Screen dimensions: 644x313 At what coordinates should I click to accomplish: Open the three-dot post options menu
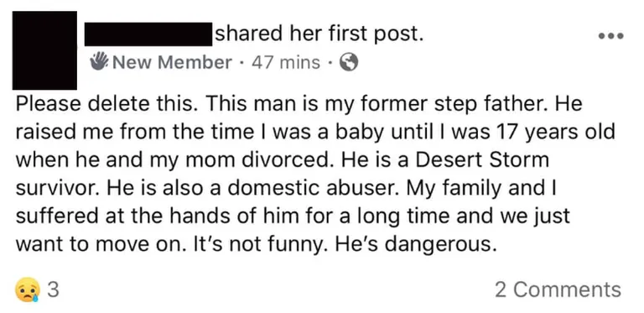click(610, 37)
